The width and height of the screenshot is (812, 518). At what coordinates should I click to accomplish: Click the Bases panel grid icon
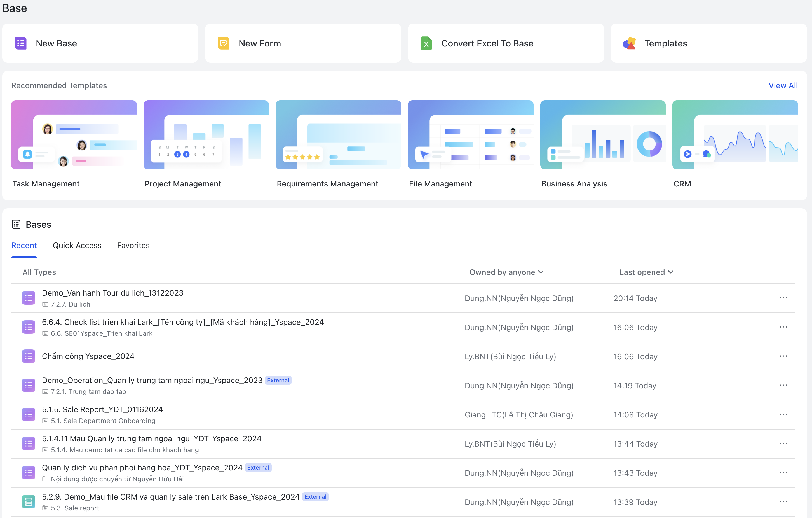click(16, 224)
